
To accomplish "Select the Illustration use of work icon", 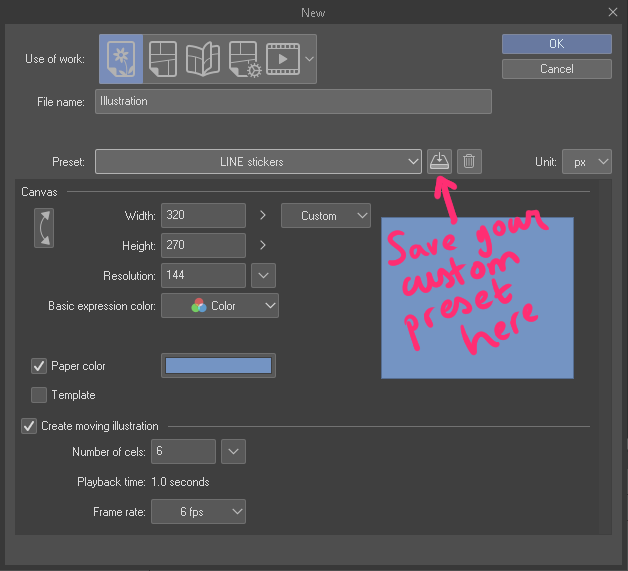I will tap(121, 59).
